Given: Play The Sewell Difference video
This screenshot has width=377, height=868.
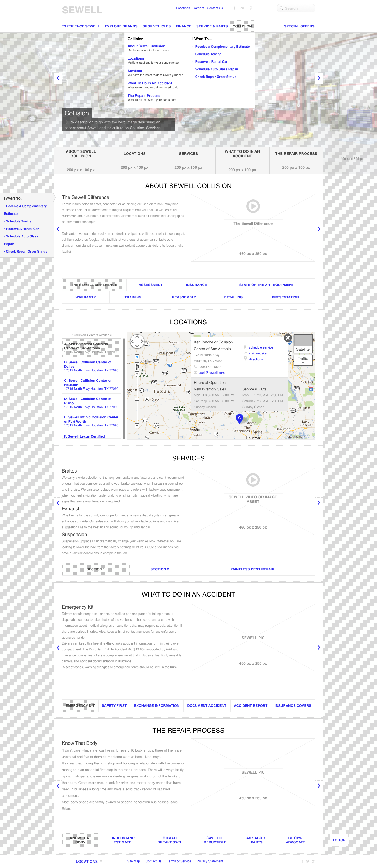Looking at the screenshot, I should 253,206.
